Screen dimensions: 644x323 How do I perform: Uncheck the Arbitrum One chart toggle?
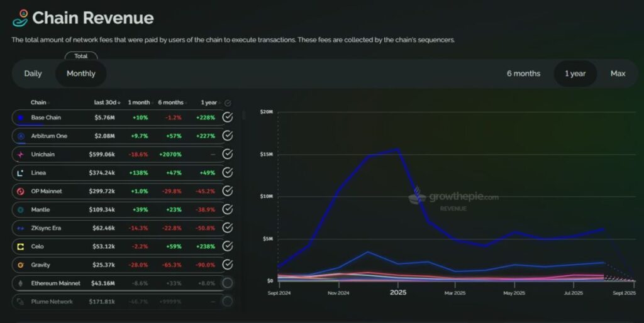coord(228,136)
